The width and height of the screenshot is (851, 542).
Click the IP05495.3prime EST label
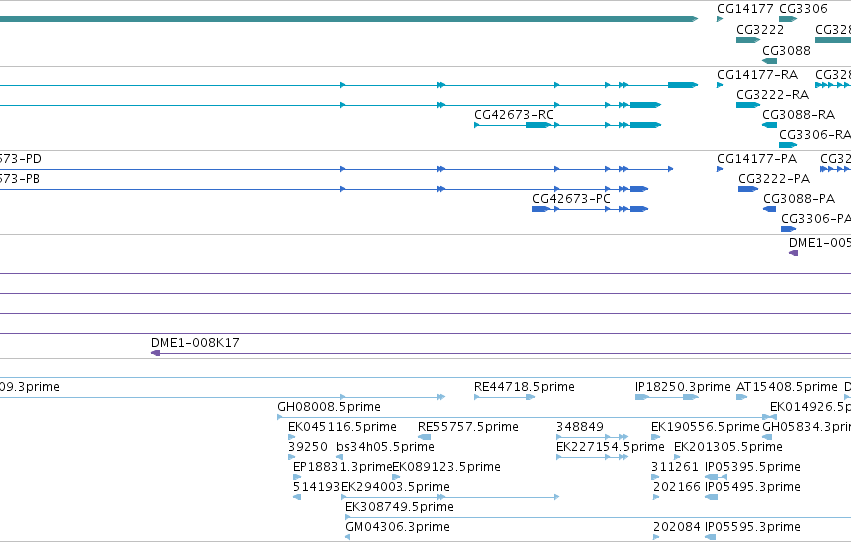tap(753, 487)
